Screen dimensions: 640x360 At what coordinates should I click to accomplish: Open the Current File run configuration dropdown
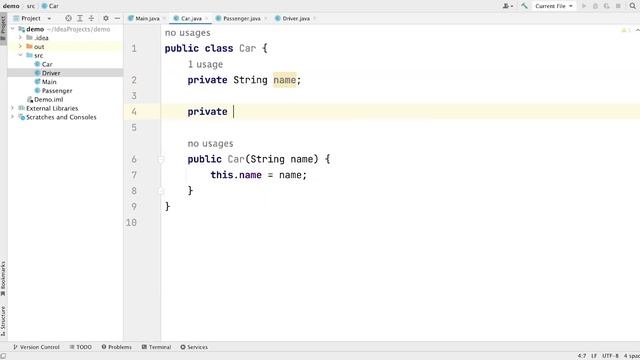click(554, 6)
